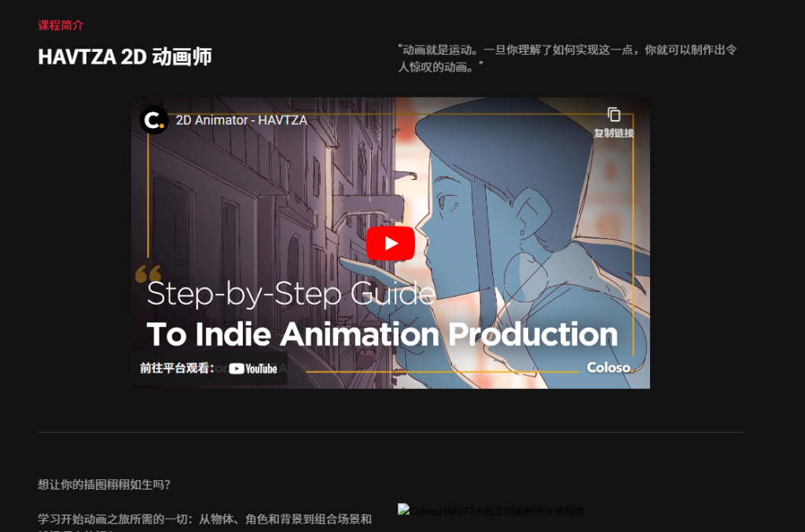Click the quote starting with 动画就是运动
The width and height of the screenshot is (805, 532).
click(568, 58)
